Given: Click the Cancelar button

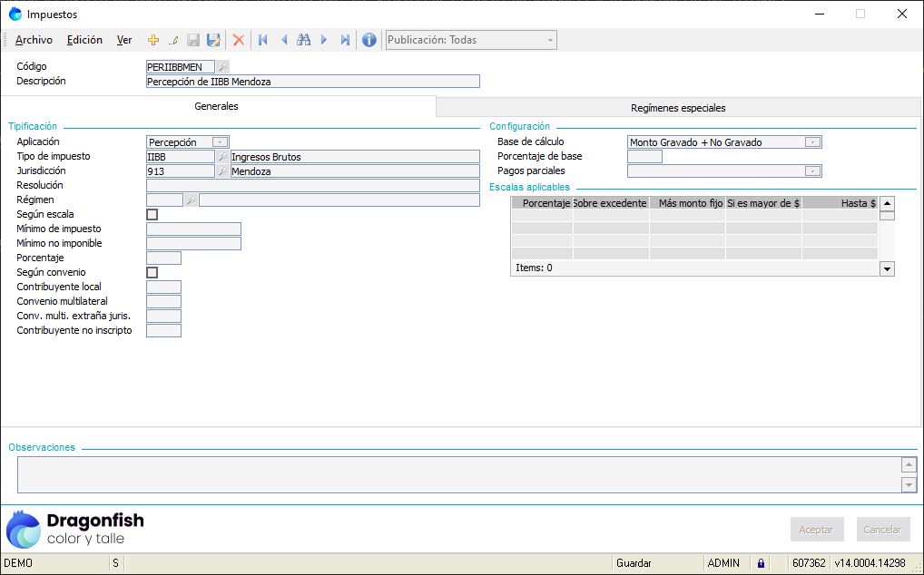Looking at the screenshot, I should [883, 530].
